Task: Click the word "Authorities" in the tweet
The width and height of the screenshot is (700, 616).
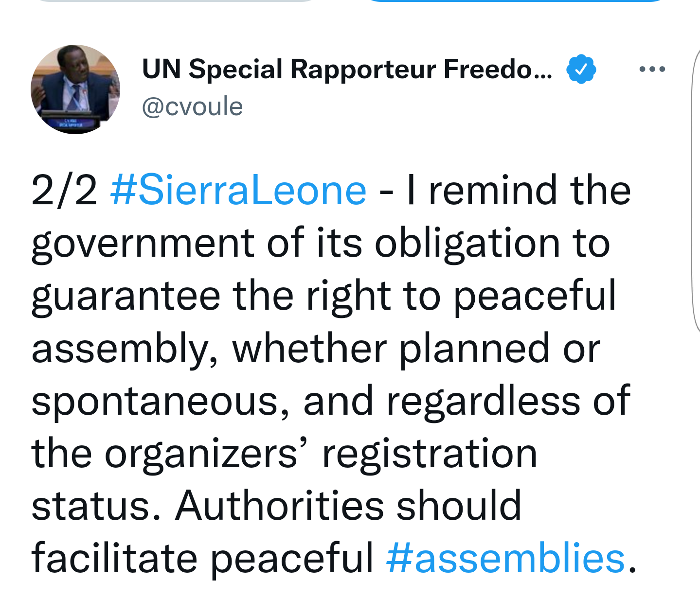Action: (280, 506)
